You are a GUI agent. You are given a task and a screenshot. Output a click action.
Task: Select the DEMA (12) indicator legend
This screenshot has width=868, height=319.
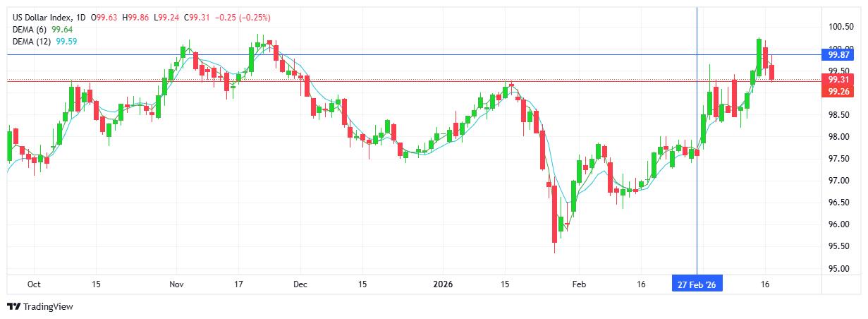34,41
